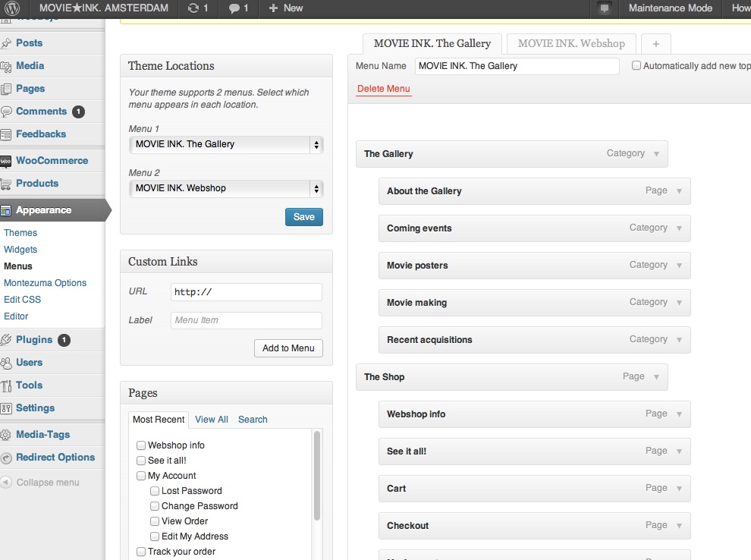Viewport: 751px width, 560px height.
Task: Click the Feedbacks form icon
Action: click(6, 134)
